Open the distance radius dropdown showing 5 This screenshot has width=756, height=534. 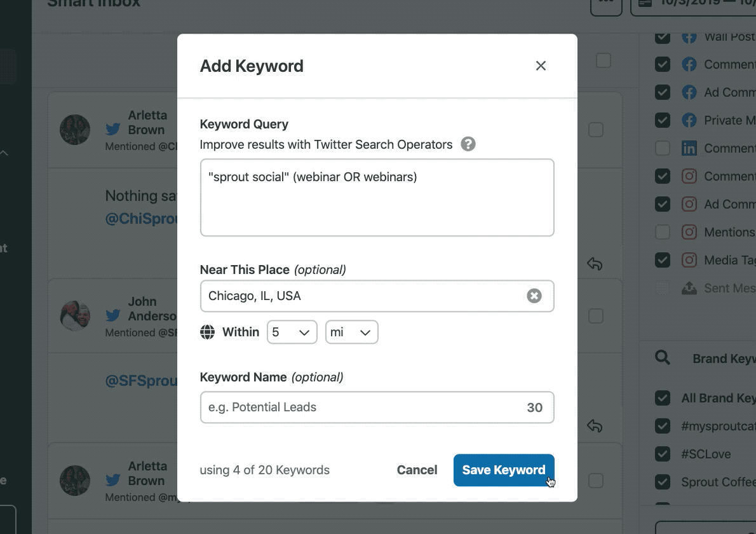[292, 332]
